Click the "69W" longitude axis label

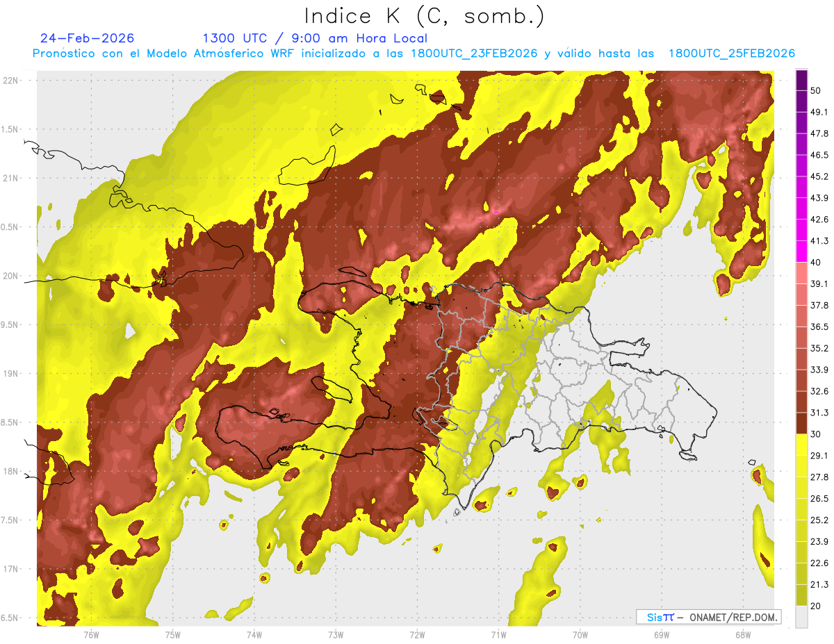[x=661, y=634]
